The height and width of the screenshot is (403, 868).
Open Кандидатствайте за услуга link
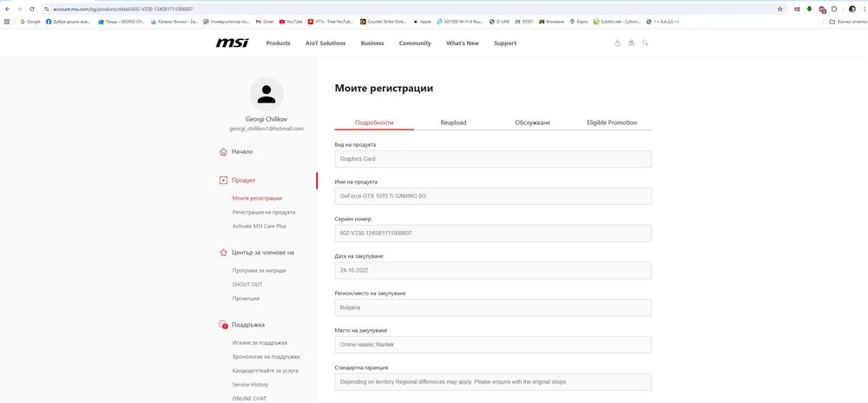pos(265,371)
